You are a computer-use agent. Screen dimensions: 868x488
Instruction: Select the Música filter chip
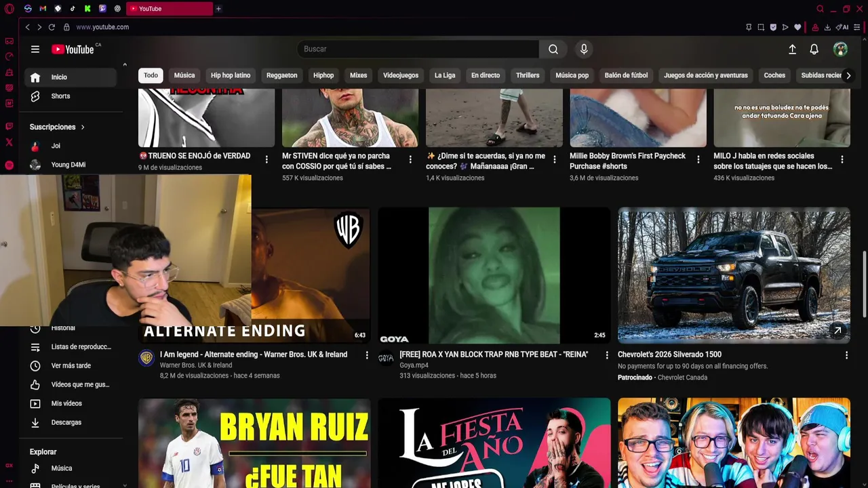pos(184,75)
